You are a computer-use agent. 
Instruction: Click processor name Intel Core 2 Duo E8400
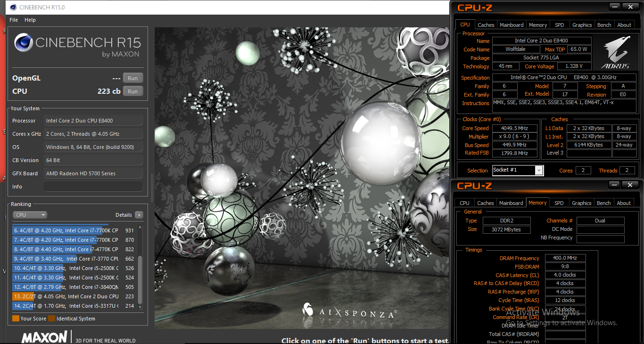tap(542, 41)
